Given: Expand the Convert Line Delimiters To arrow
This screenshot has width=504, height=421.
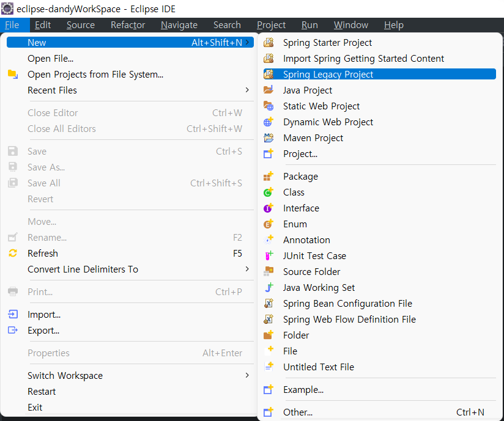Looking at the screenshot, I should pyautogui.click(x=247, y=269).
